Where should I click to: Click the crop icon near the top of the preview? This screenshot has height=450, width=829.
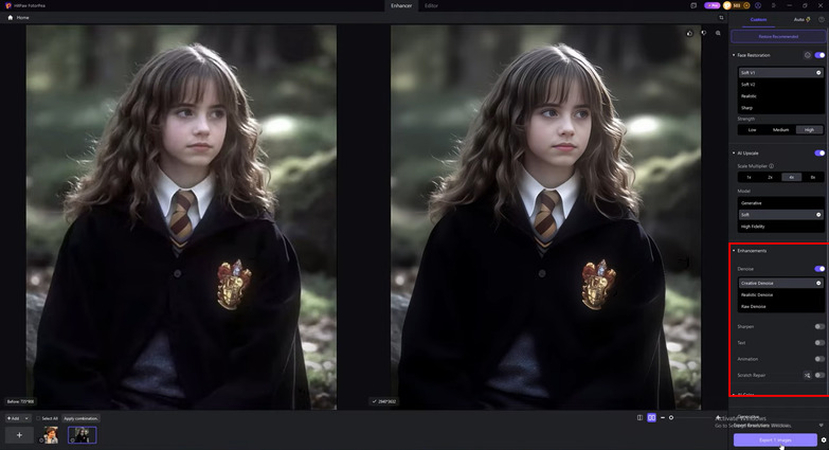[721, 17]
